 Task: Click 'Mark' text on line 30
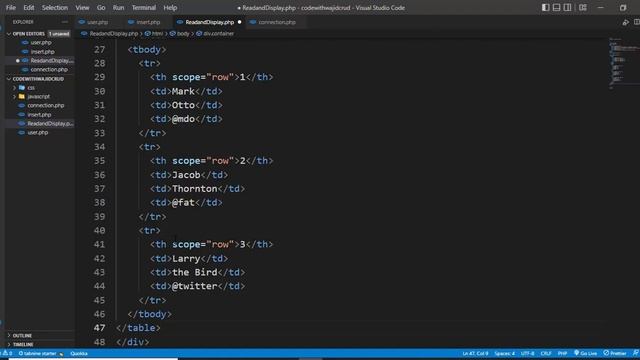tap(183, 91)
